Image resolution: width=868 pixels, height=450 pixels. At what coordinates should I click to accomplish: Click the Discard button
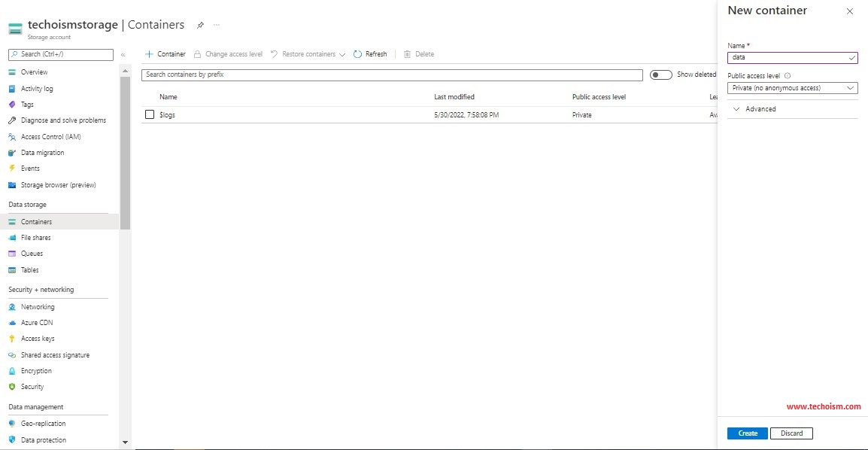(x=791, y=433)
